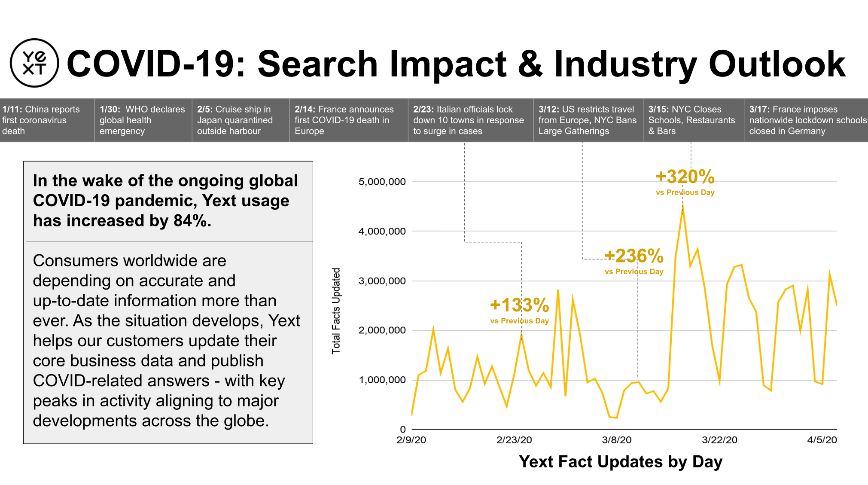Image resolution: width=868 pixels, height=485 pixels.
Task: Select the 1/11 China reports timeline box
Action: pyautogui.click(x=46, y=120)
